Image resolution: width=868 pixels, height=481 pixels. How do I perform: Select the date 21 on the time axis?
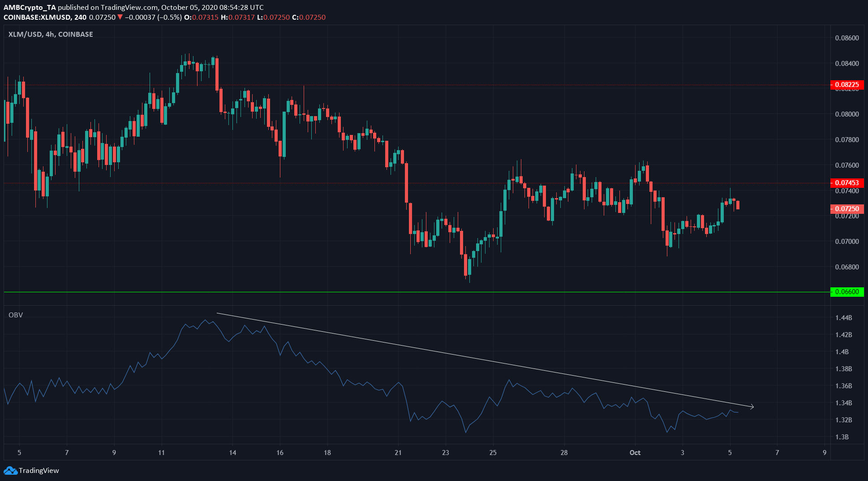pos(398,453)
